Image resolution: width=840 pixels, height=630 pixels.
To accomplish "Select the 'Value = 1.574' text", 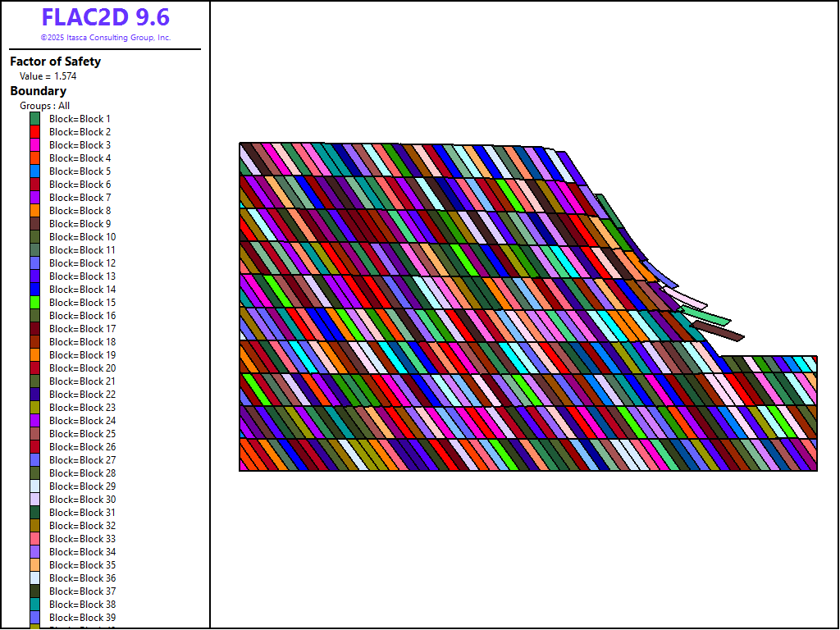I will coord(48,76).
